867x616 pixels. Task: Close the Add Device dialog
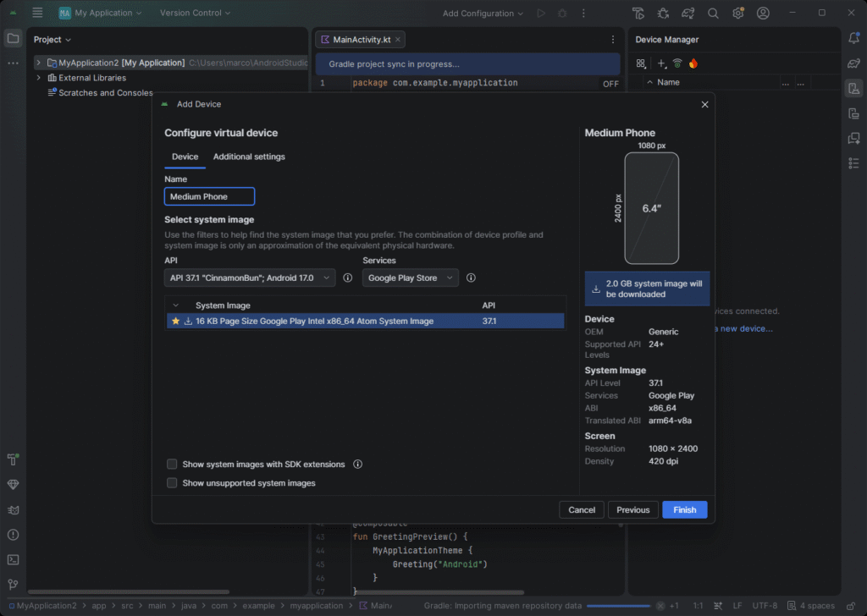[704, 104]
